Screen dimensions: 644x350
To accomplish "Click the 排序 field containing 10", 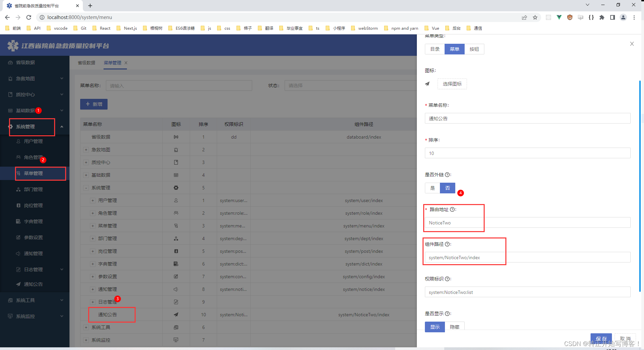I will [x=527, y=153].
